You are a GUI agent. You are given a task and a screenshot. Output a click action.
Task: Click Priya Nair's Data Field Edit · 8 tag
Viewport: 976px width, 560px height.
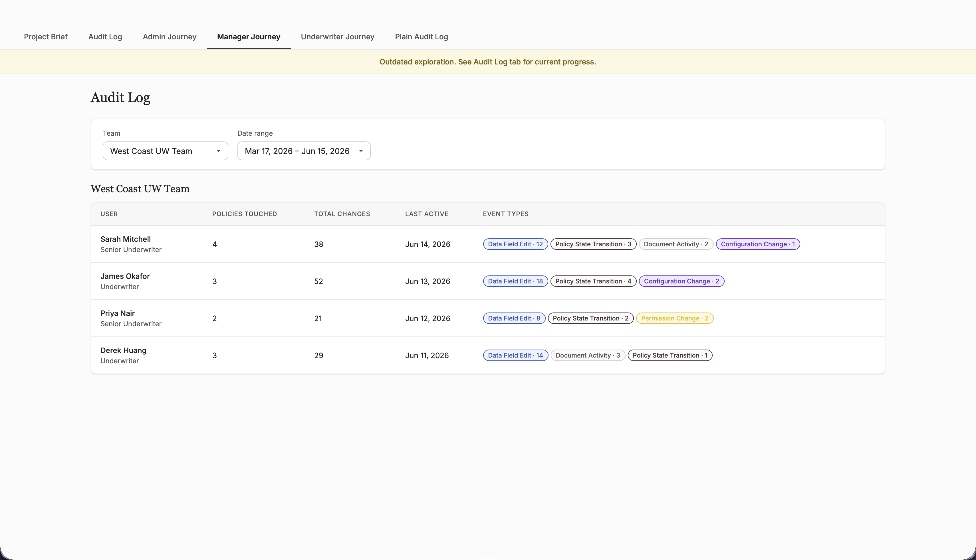coord(514,318)
